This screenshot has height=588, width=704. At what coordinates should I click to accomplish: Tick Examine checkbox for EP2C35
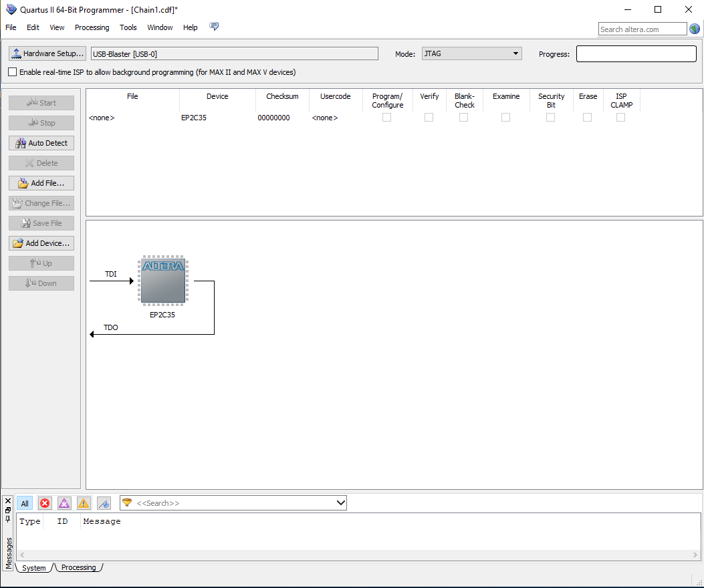coord(505,117)
